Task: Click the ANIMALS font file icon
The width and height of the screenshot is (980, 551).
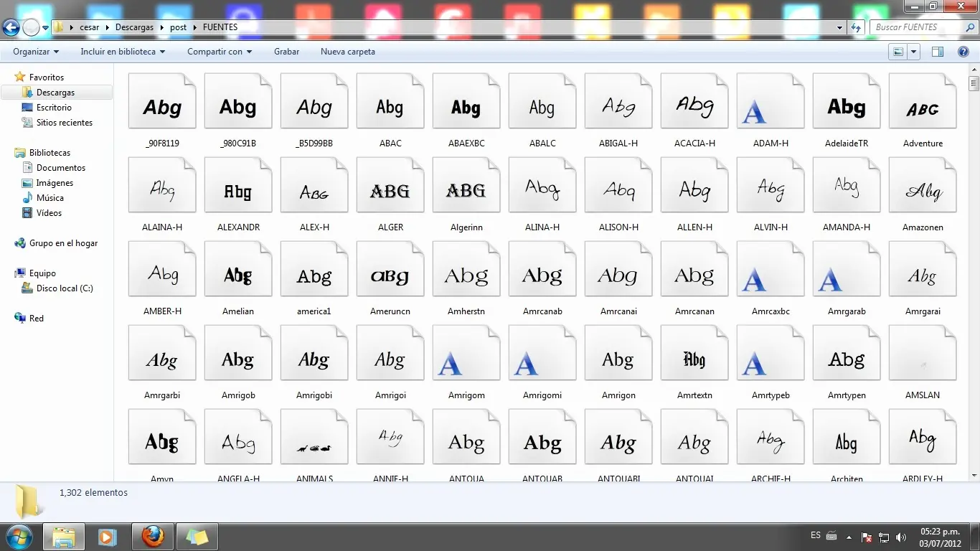Action: (x=314, y=437)
